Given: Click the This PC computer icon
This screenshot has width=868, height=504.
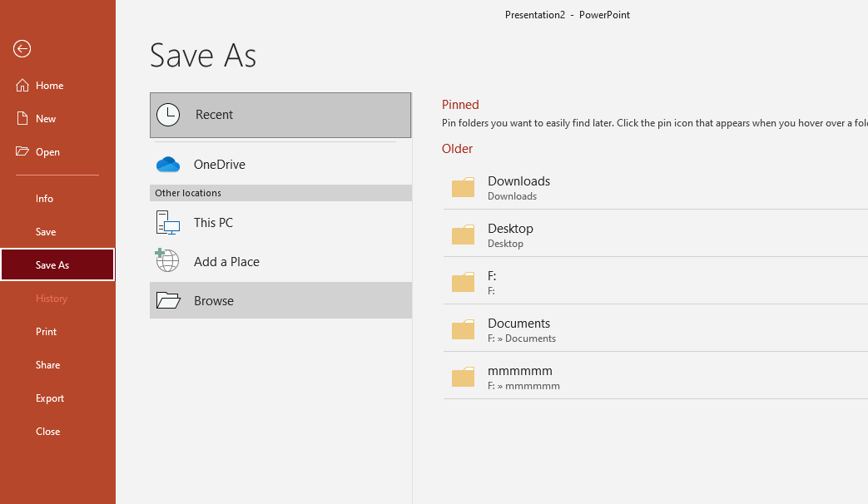Looking at the screenshot, I should (168, 223).
